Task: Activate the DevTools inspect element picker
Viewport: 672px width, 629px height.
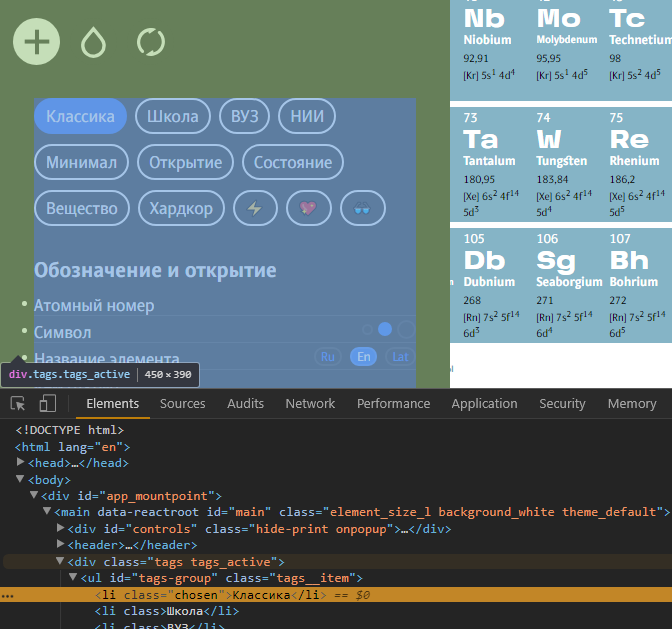Action: [18, 404]
